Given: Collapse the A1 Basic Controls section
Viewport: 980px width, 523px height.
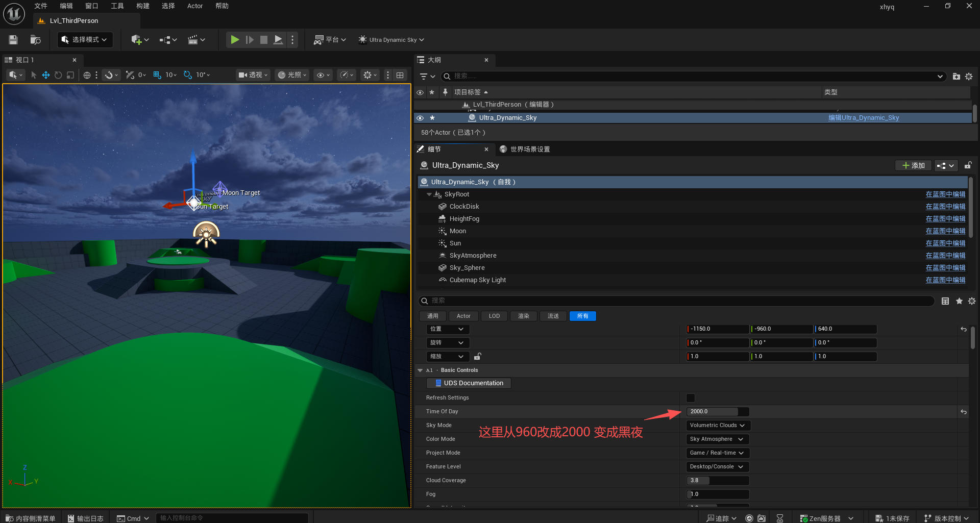Looking at the screenshot, I should pos(420,370).
